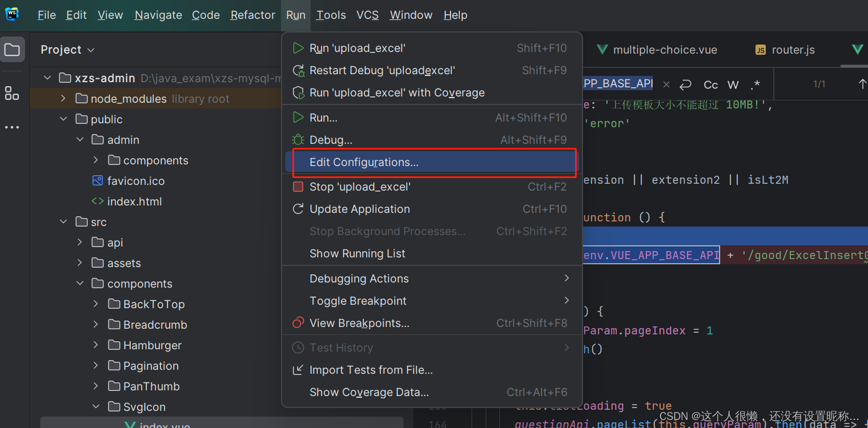Switch to router.js tab
Screen dimensions: 868x428
click(x=785, y=50)
